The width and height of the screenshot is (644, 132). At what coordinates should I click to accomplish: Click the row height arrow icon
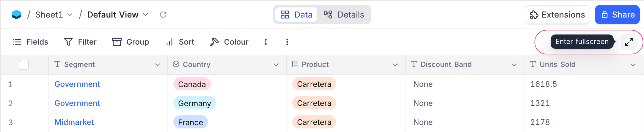(266, 42)
